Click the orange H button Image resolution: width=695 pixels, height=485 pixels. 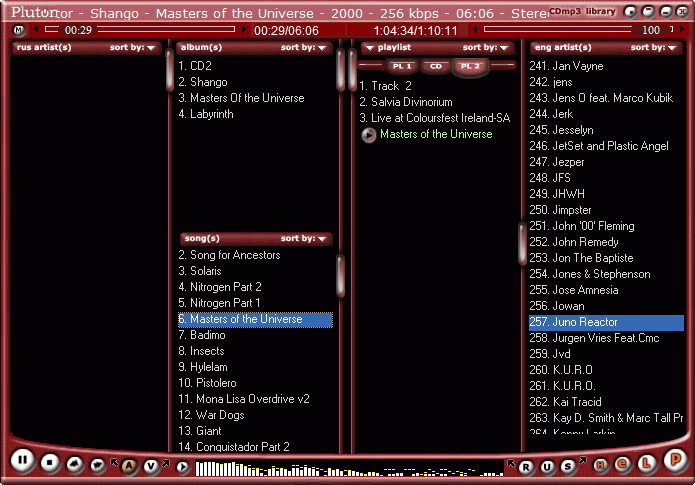[601, 465]
